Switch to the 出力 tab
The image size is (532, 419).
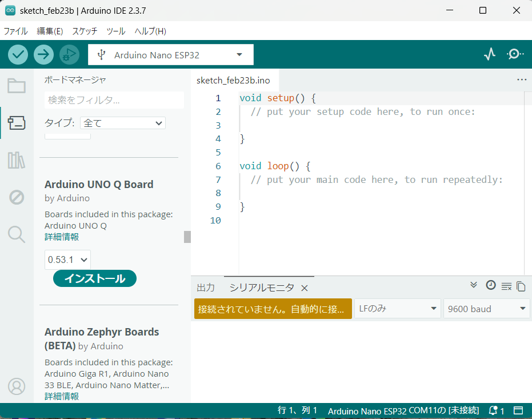pyautogui.click(x=206, y=288)
